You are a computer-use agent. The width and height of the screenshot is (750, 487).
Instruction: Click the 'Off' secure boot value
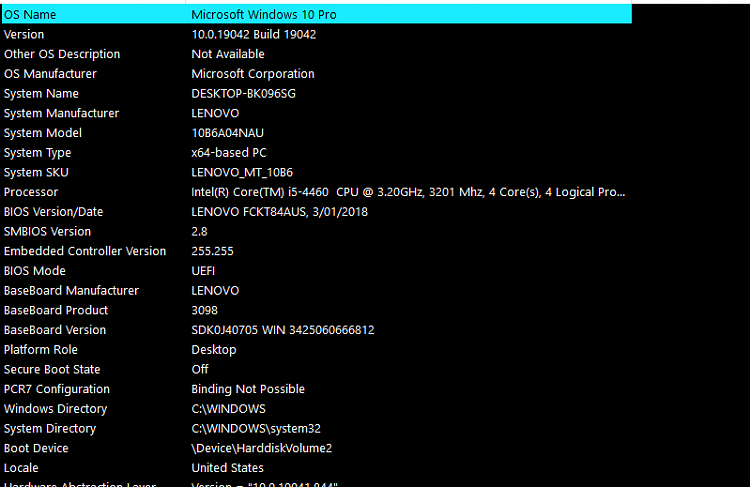coord(199,369)
